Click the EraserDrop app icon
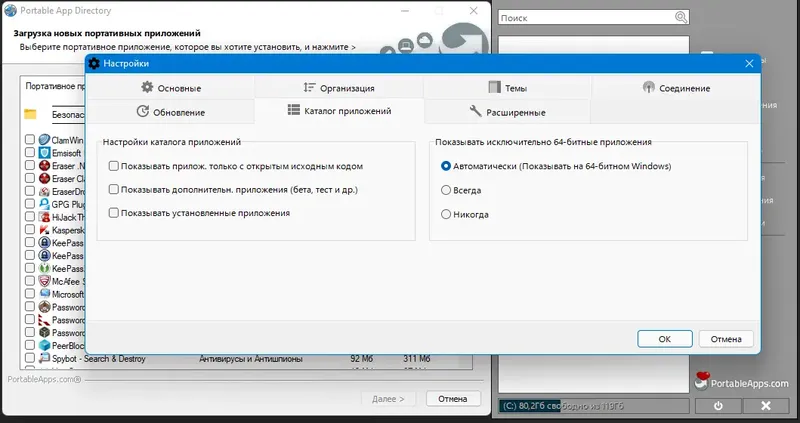This screenshot has width=800, height=423. click(x=44, y=191)
